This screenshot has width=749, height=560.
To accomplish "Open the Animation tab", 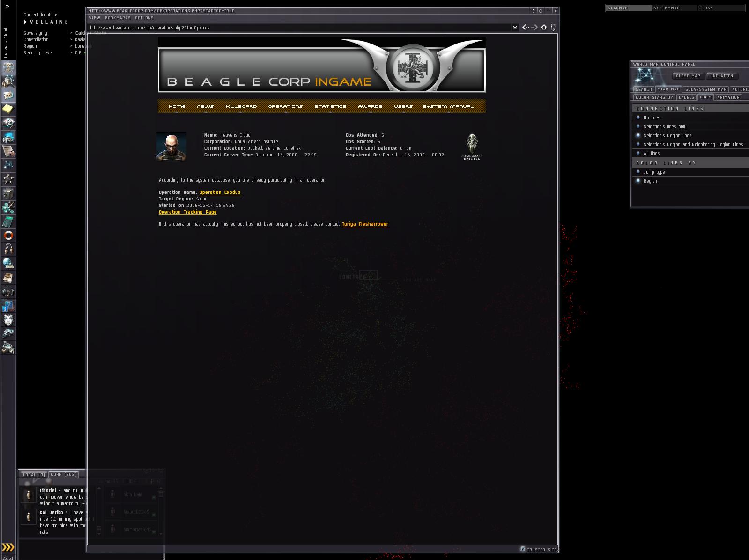I will tap(728, 97).
